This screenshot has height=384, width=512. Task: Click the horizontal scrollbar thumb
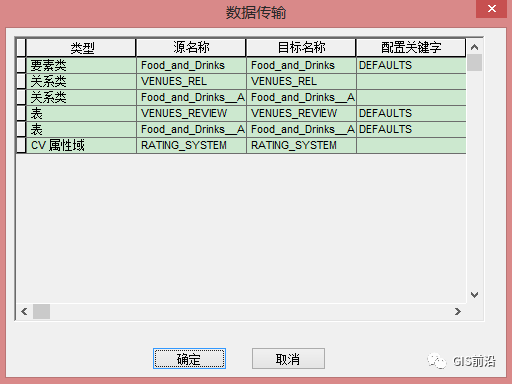pos(41,311)
